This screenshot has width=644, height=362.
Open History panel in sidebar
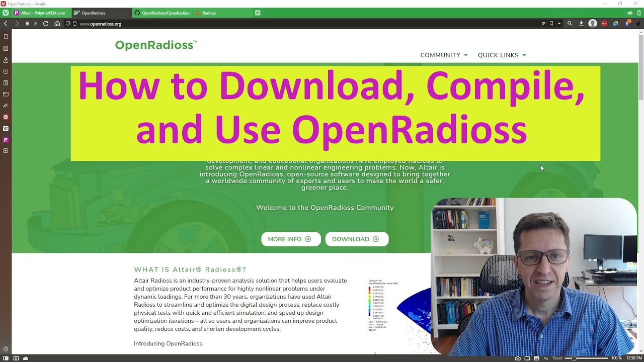point(6,71)
